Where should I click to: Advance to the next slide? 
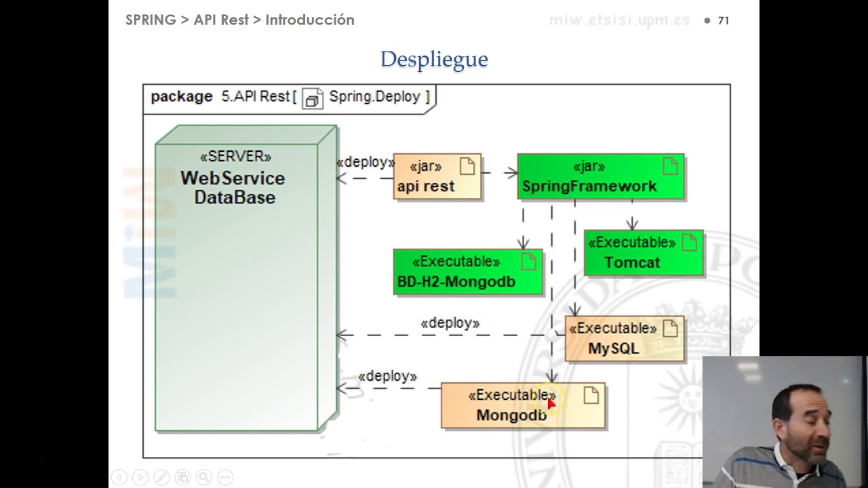pyautogui.click(x=140, y=477)
